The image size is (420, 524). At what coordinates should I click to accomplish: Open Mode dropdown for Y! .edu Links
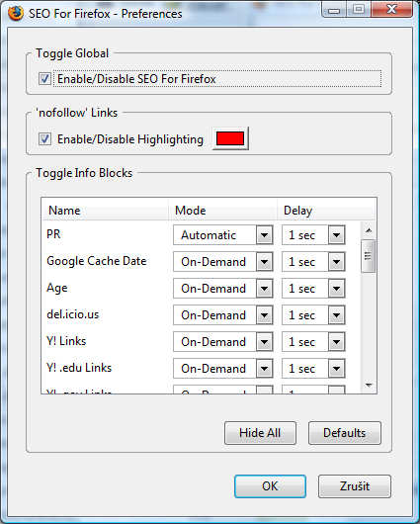coord(223,369)
